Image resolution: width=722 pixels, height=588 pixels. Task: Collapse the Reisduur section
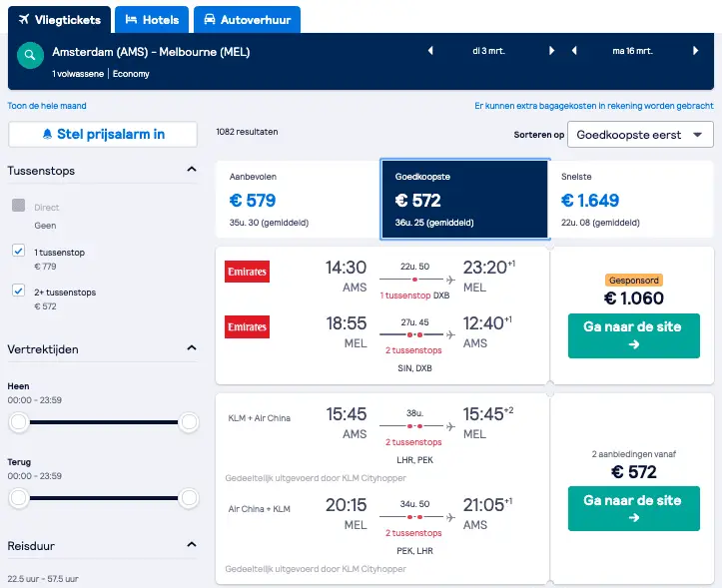(192, 545)
